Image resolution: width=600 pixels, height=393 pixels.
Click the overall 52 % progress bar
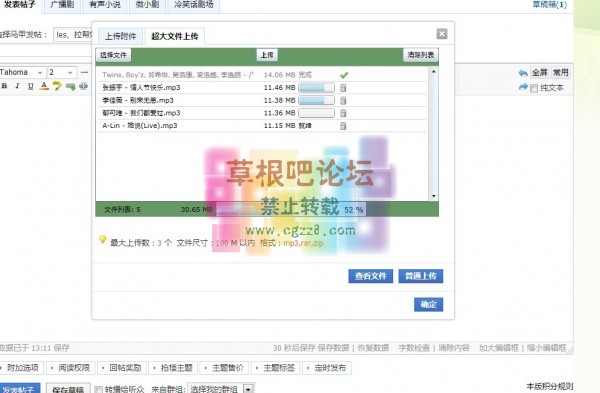pos(291,209)
